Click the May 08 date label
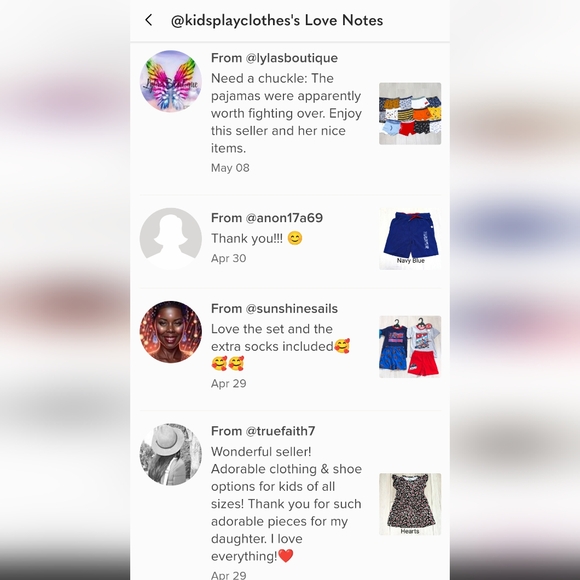The height and width of the screenshot is (580, 580). [x=230, y=168]
